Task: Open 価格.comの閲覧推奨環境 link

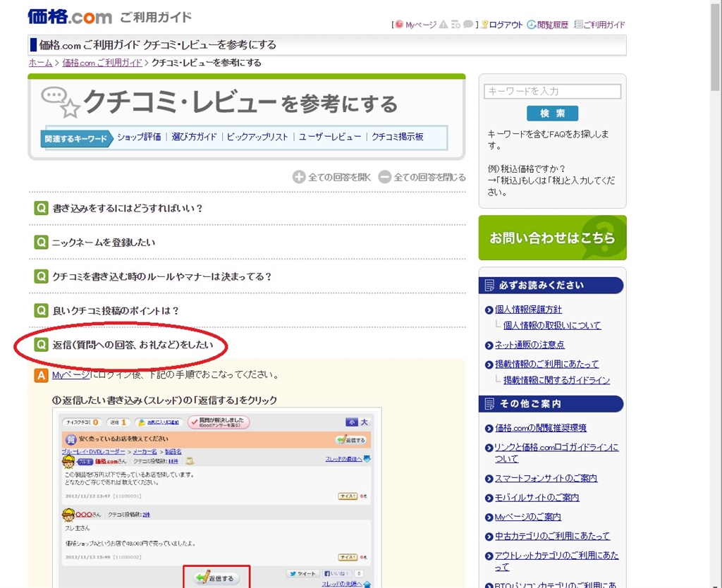Action: (541, 428)
